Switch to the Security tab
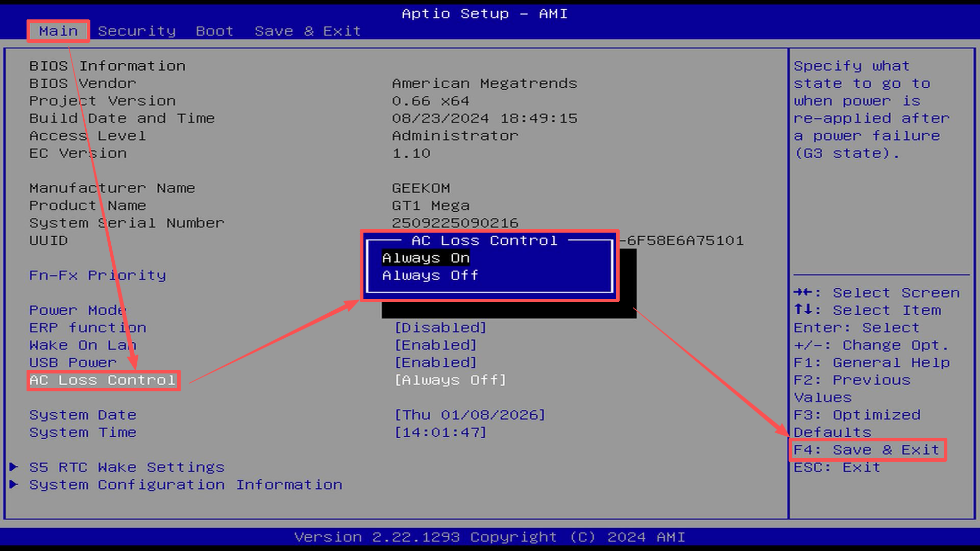This screenshot has width=980, height=551. [x=137, y=31]
